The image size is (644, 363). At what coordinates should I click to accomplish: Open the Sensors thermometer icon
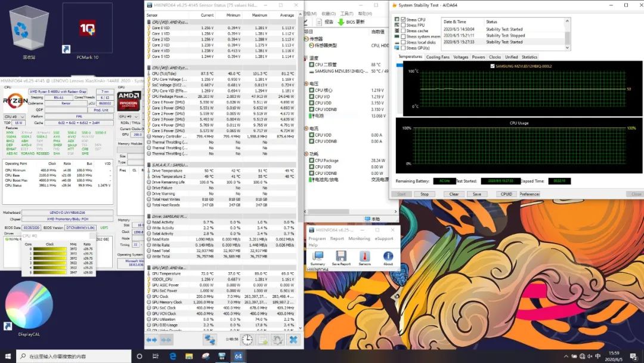click(364, 257)
